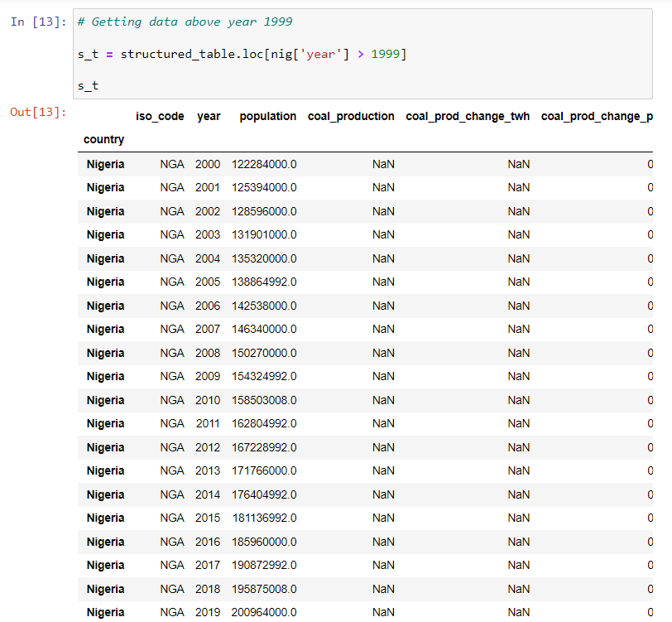The image size is (672, 622).
Task: Click population value 150270000.0
Action: [264, 353]
